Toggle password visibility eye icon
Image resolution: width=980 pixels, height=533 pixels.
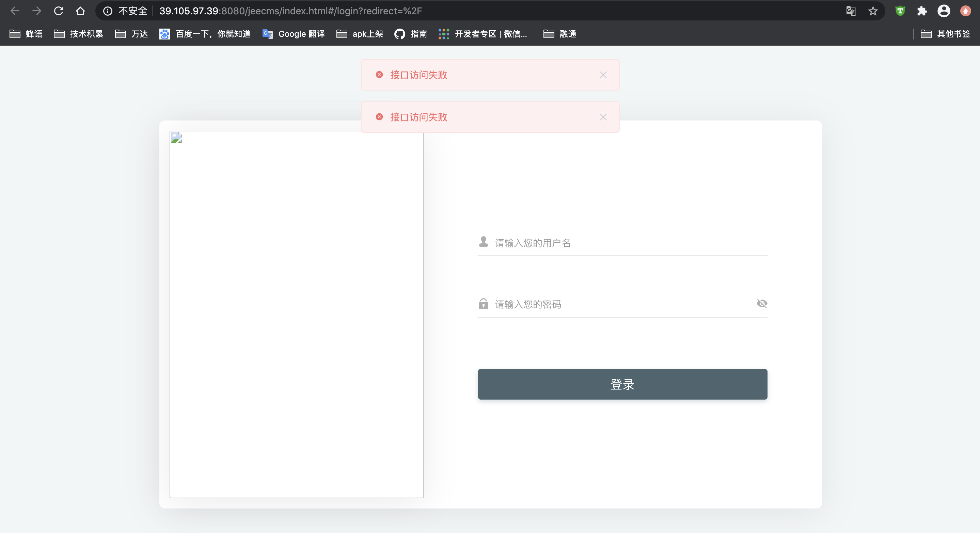762,303
